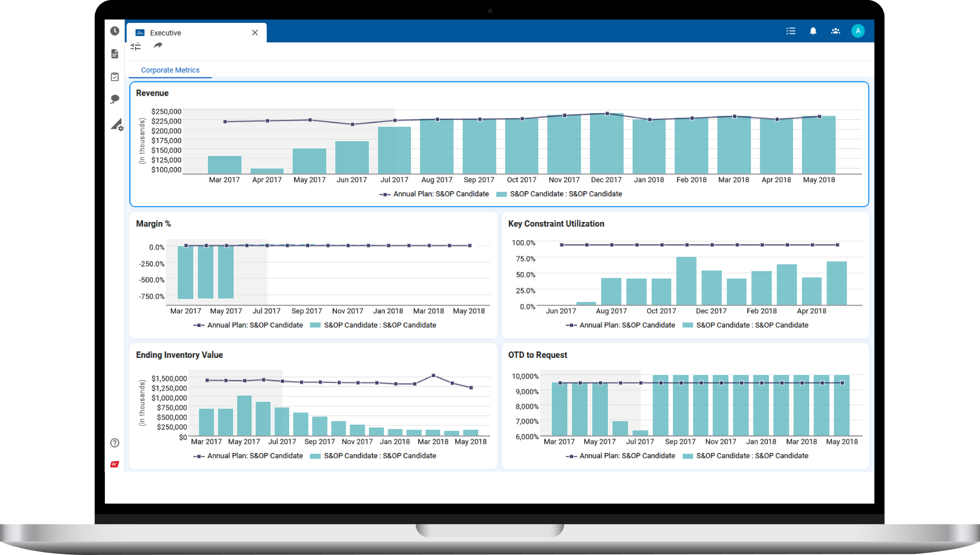The width and height of the screenshot is (980, 555).
Task: Select the Executive workbook tab
Action: coord(165,33)
